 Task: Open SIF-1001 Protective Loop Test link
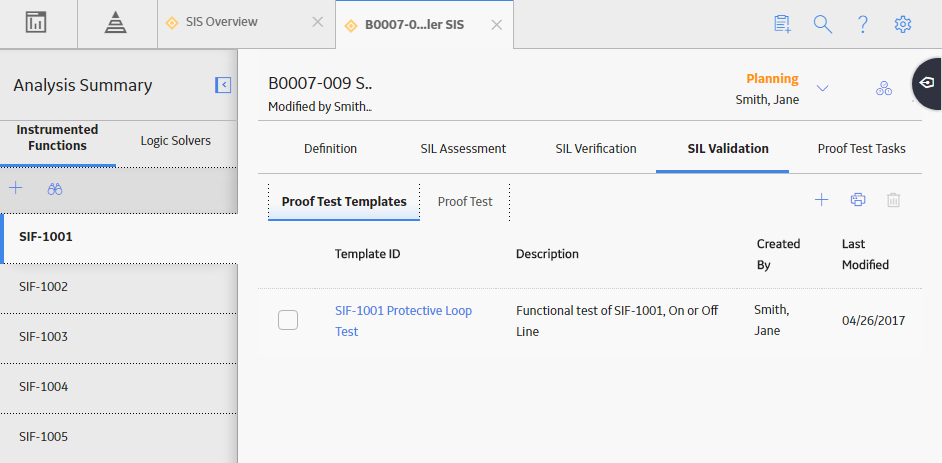404,321
